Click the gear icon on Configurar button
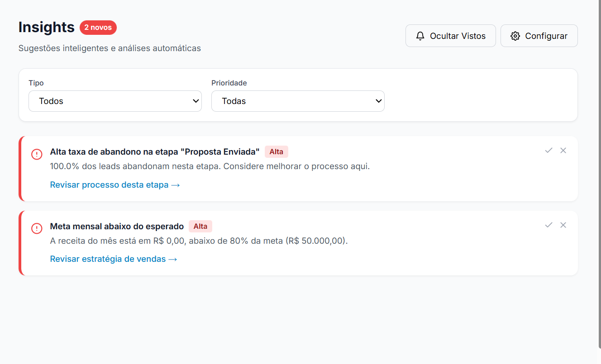The height and width of the screenshot is (364, 601). [x=515, y=35]
